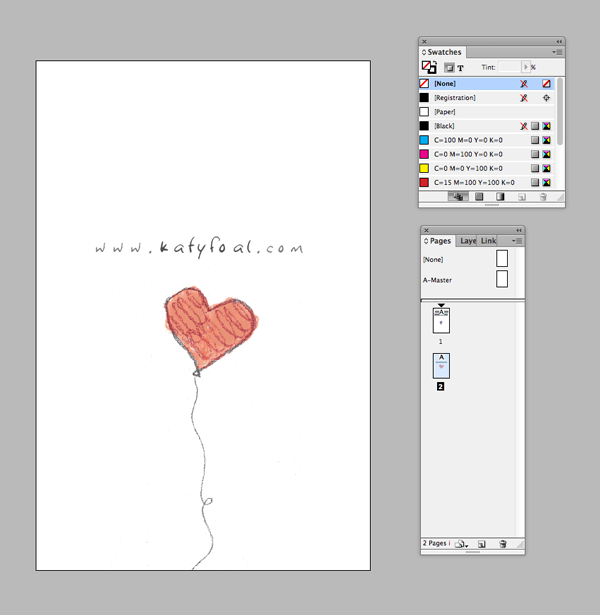Close the Pages panel
Image resolution: width=600 pixels, height=615 pixels.
coord(427,230)
